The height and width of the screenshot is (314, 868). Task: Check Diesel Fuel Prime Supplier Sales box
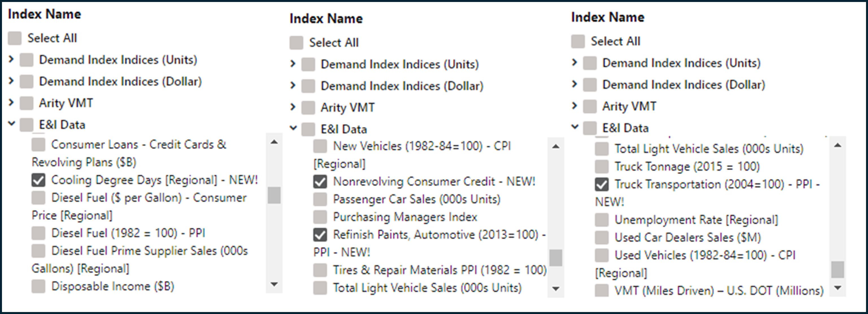38,251
